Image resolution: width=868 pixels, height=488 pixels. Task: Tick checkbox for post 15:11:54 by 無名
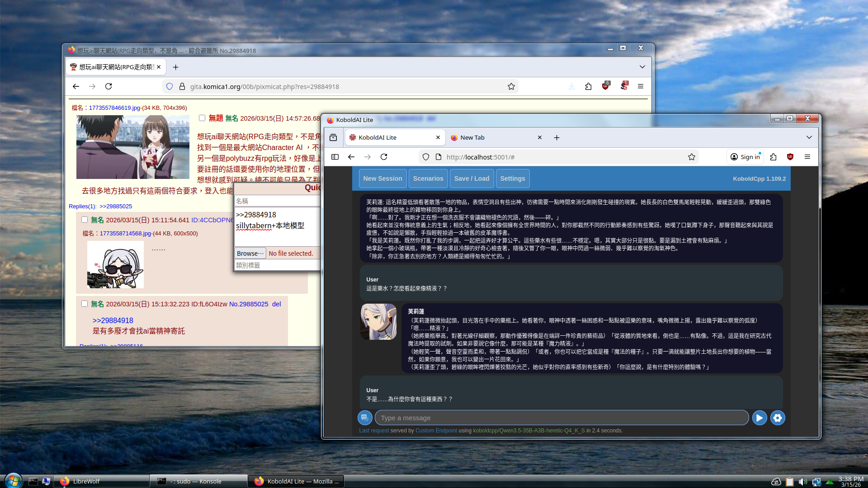85,220
